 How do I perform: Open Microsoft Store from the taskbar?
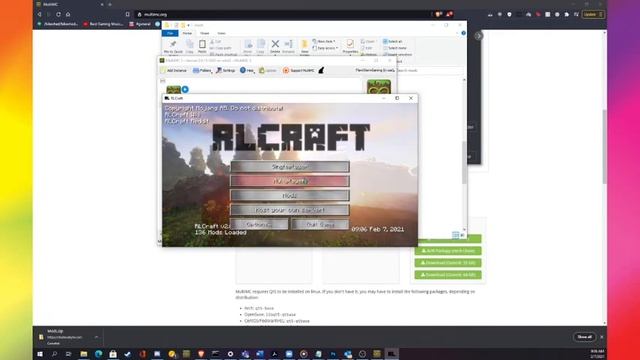[113, 354]
